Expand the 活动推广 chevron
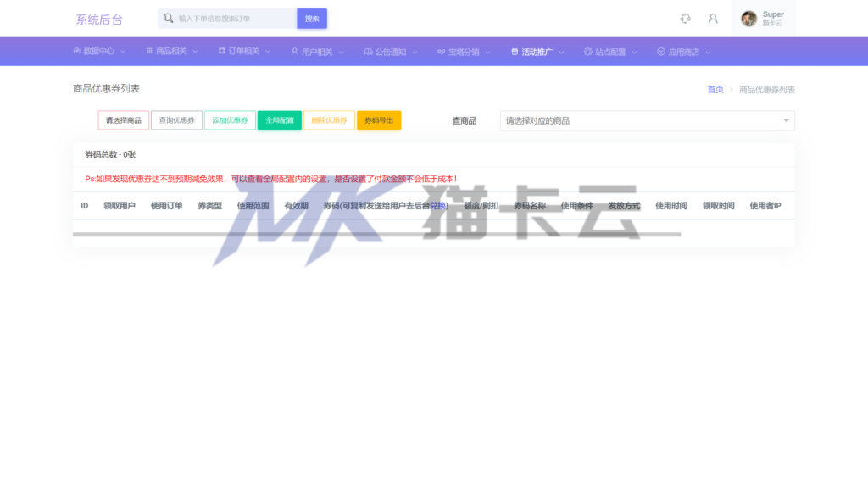This screenshot has height=494, width=868. pos(561,53)
